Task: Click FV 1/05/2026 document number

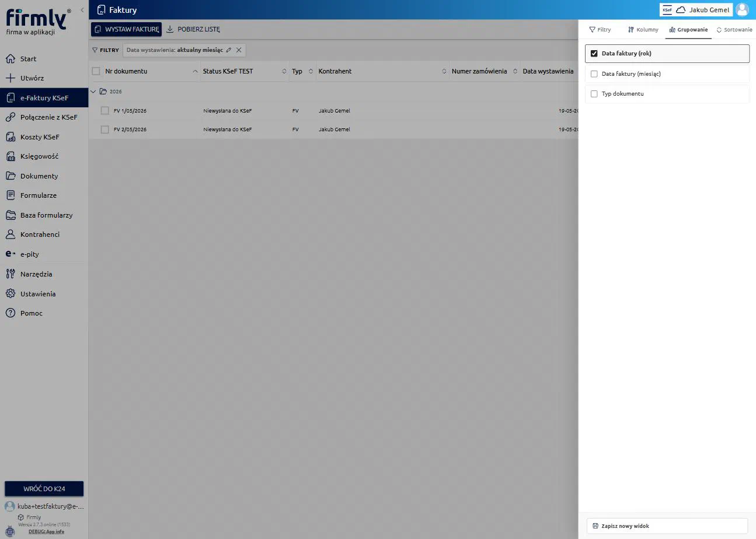Action: click(130, 111)
